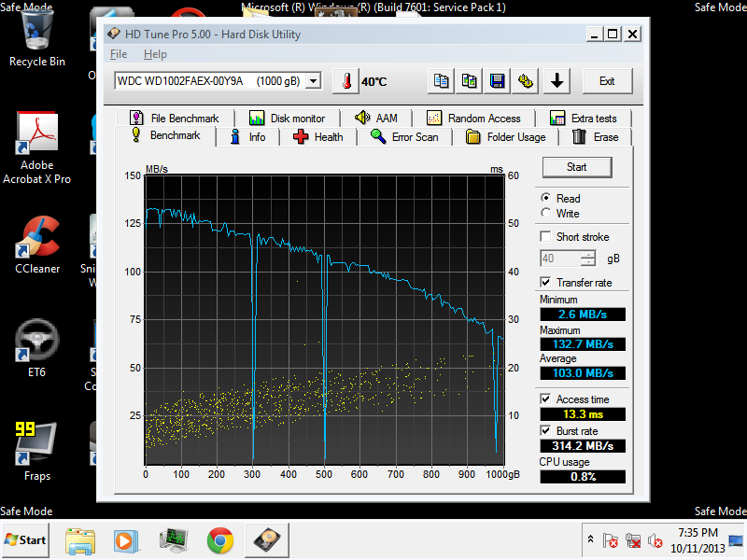Switch to the Health tab
Screen dimensions: 747x560
pos(318,137)
